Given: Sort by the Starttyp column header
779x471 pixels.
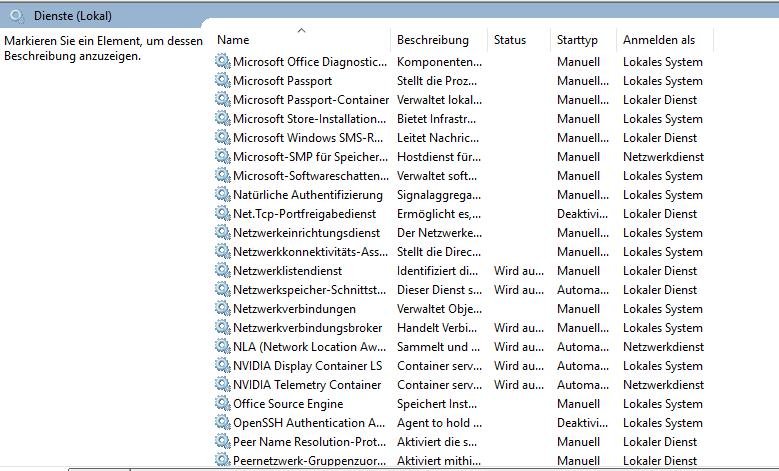Looking at the screenshot, I should coord(577,40).
